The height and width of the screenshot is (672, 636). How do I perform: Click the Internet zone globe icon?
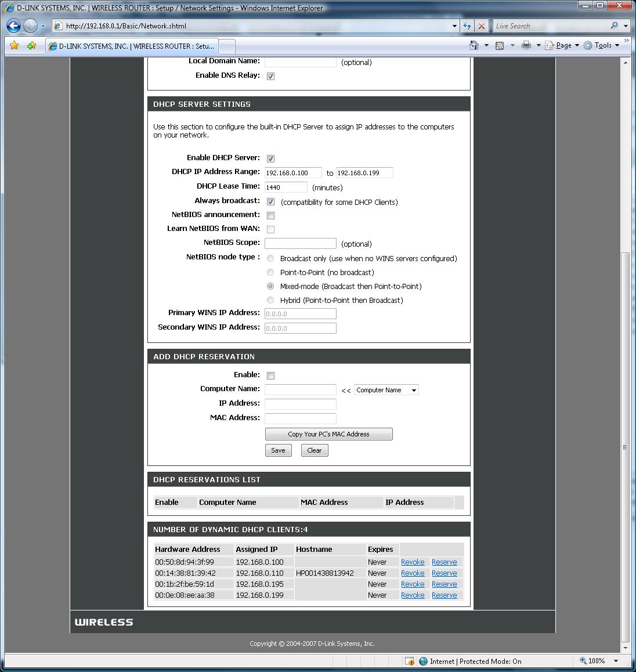[x=424, y=662]
